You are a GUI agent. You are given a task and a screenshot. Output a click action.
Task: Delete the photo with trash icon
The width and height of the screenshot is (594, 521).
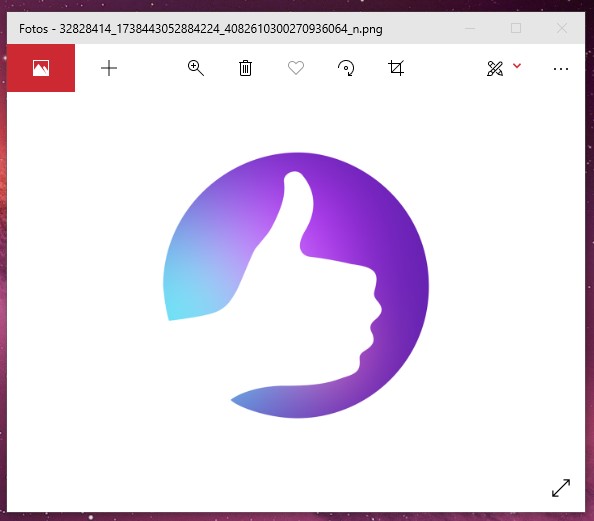point(245,68)
